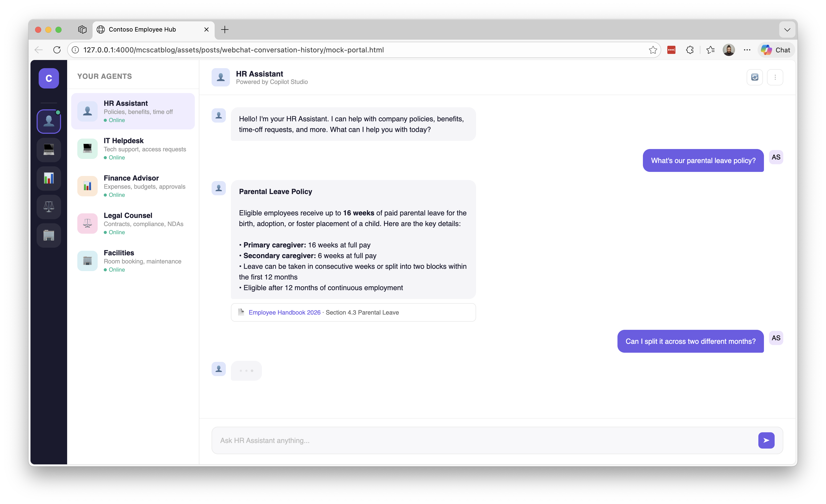Image resolution: width=826 pixels, height=504 pixels.
Task: Open the Employee Handbook 2026 link
Action: (284, 312)
